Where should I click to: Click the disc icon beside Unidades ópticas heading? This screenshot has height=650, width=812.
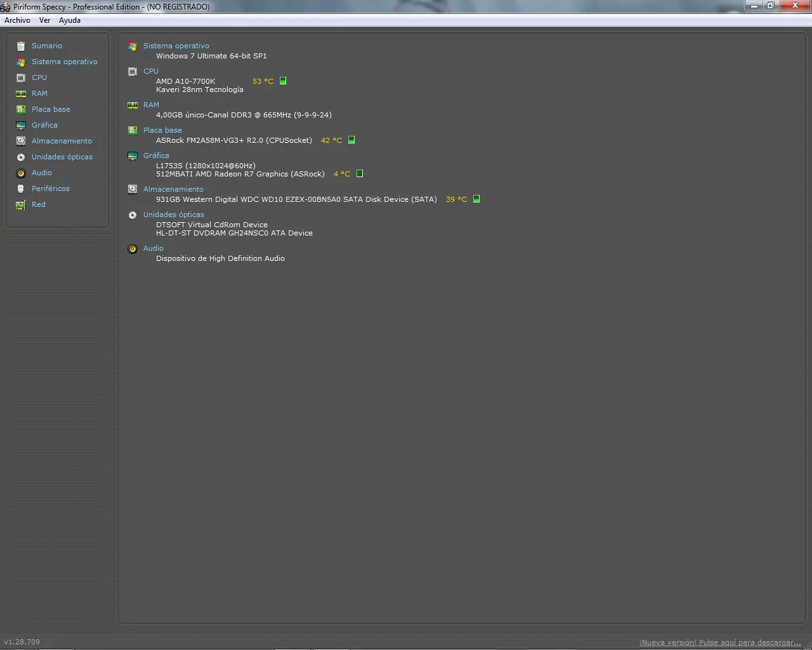coord(133,215)
